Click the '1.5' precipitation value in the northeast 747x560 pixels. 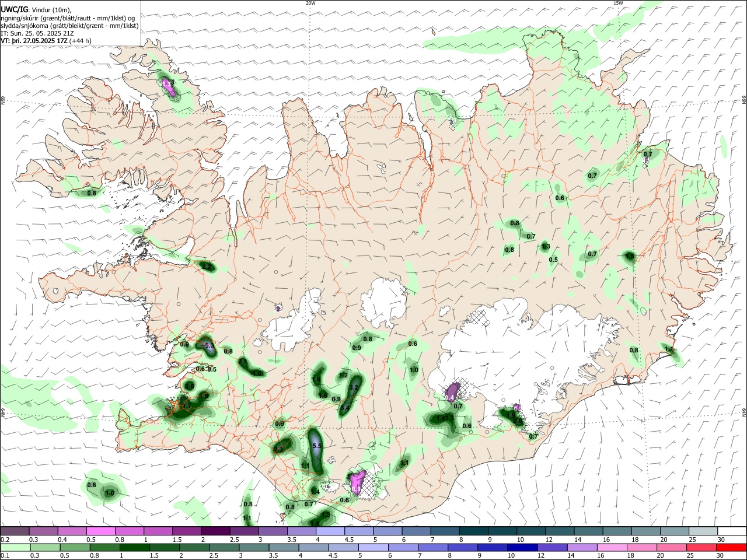coord(630,256)
